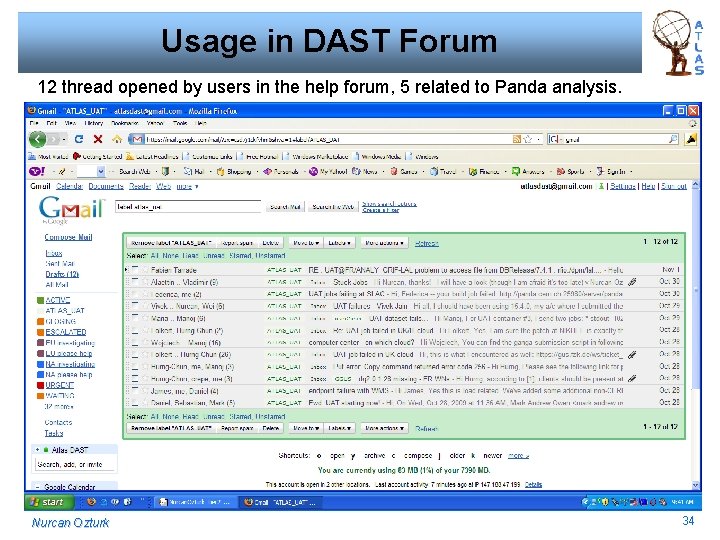Open Yahoo toolbar My Yahoo button
720x540 pixels.
point(328,172)
